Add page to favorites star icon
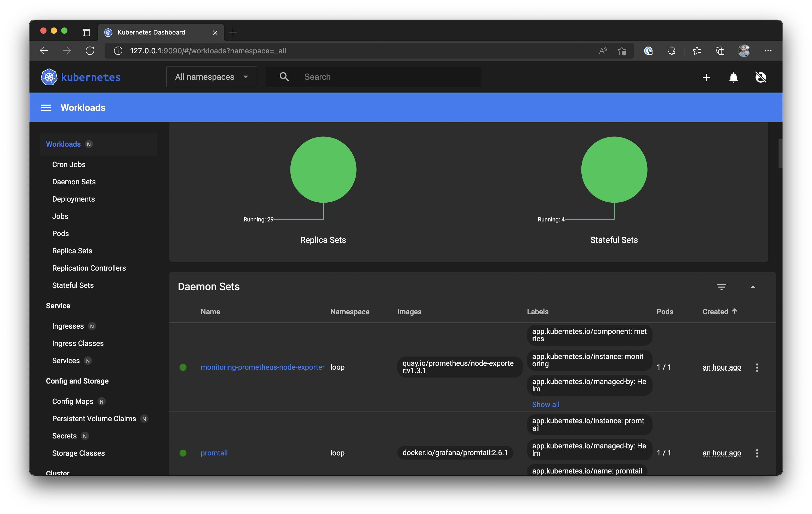 tap(622, 51)
